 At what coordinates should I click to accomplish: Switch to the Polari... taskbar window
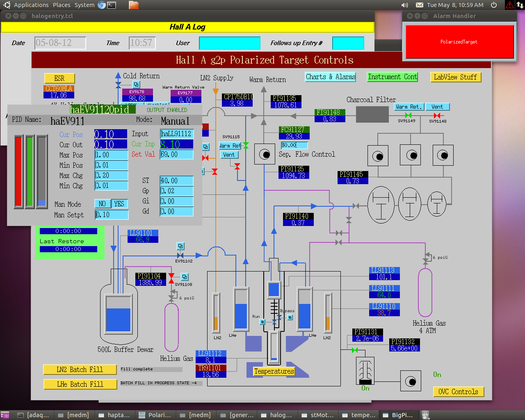point(155,415)
